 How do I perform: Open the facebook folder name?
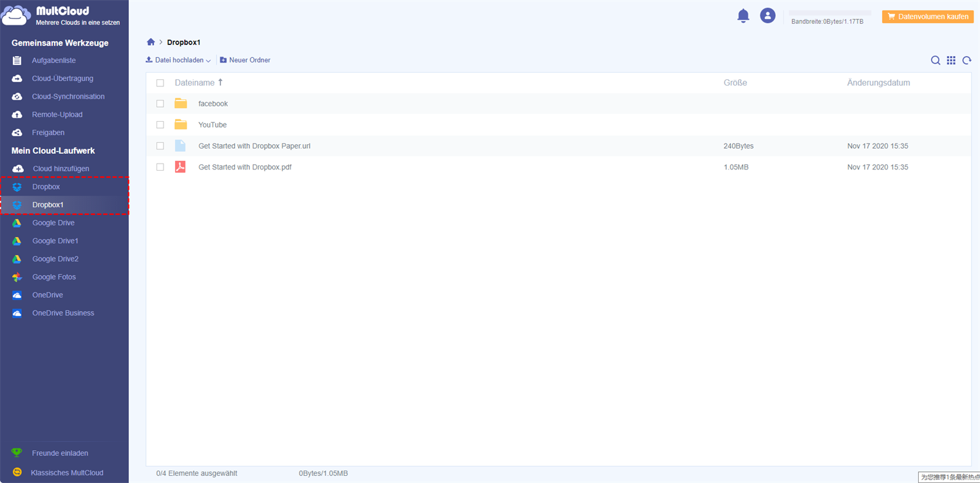213,104
